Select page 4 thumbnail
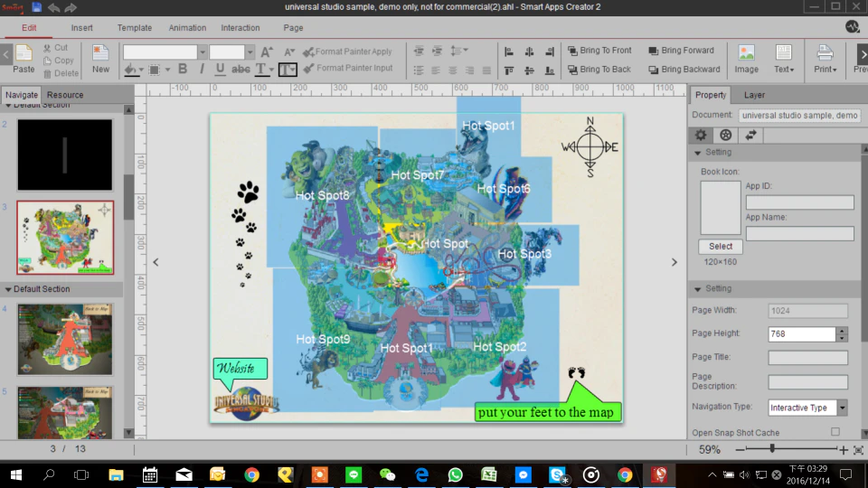The width and height of the screenshot is (868, 488). pyautogui.click(x=65, y=339)
